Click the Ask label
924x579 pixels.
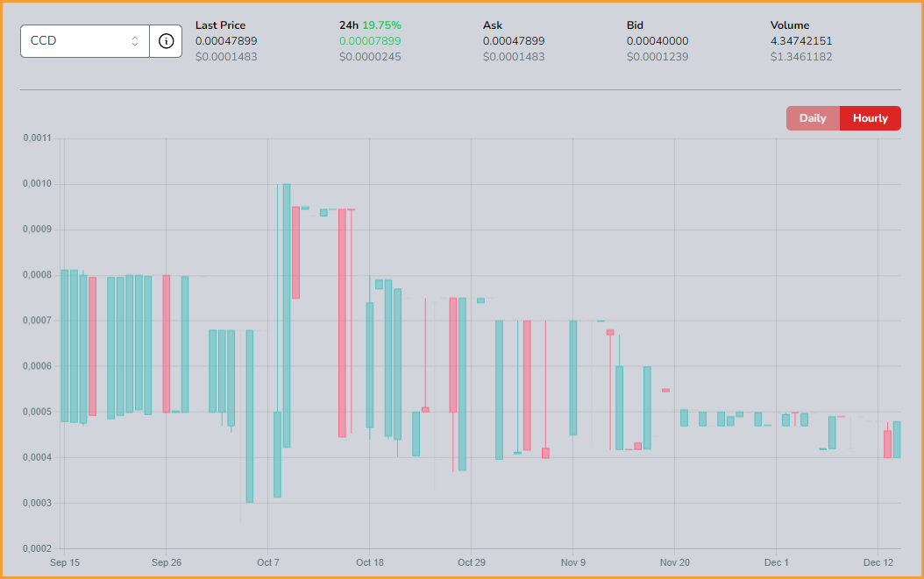pyautogui.click(x=493, y=25)
